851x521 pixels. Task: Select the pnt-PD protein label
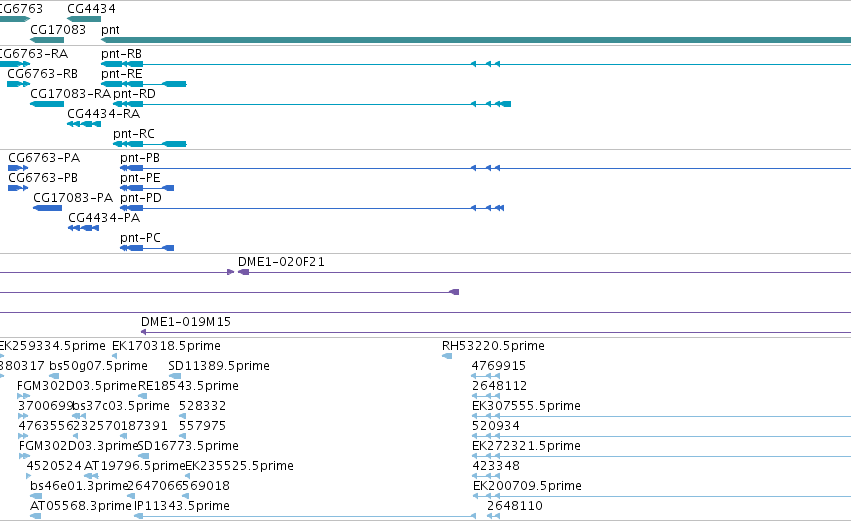tap(141, 198)
